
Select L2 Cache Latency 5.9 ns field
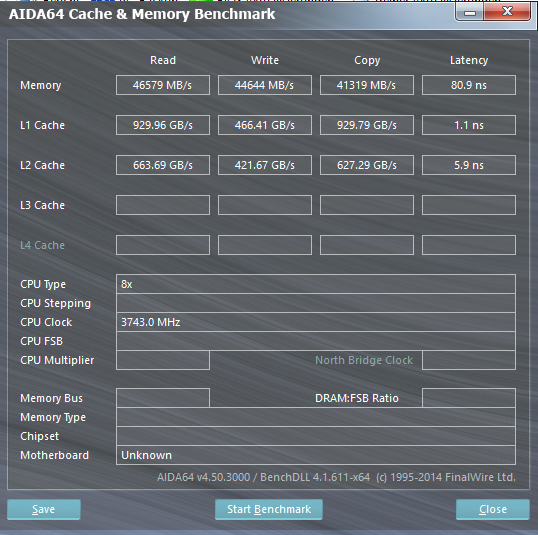469,165
